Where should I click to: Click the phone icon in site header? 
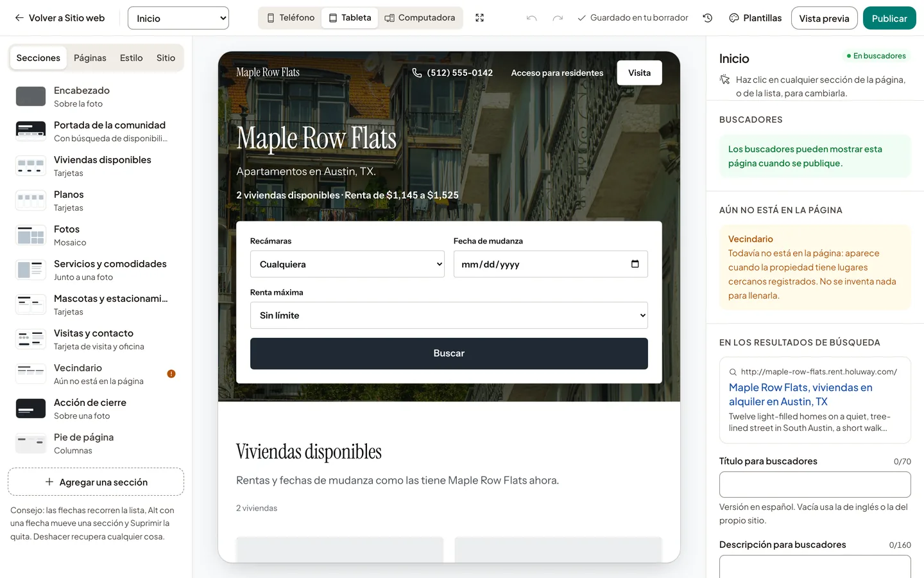pyautogui.click(x=417, y=73)
